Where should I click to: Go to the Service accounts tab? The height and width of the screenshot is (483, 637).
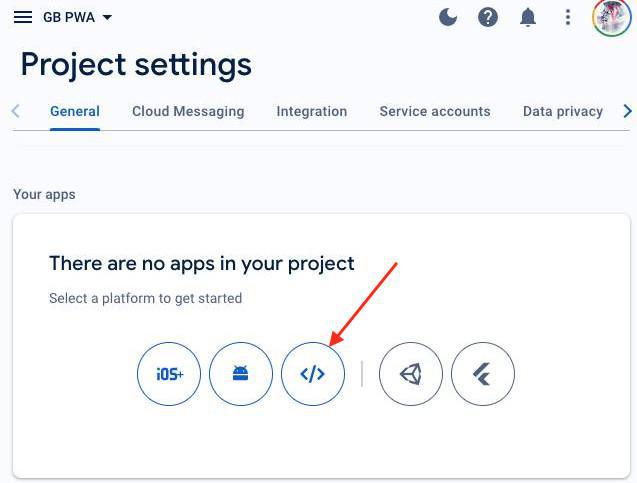(435, 111)
